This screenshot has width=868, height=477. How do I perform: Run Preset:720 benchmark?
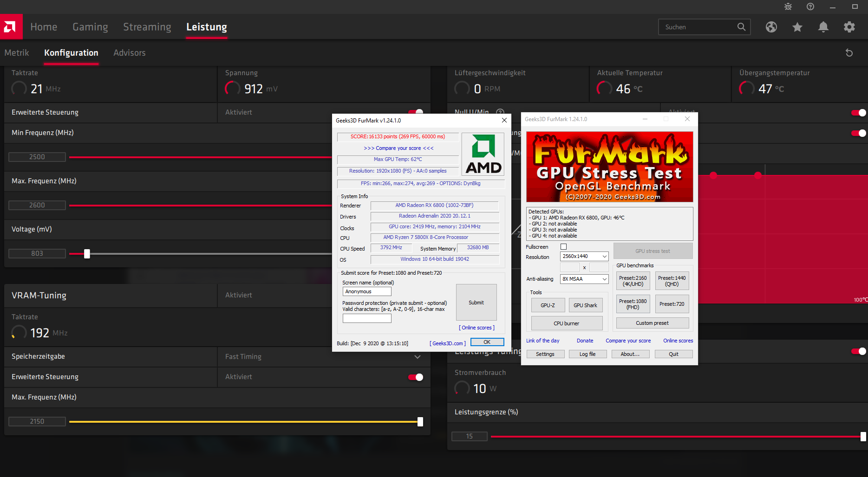tap(672, 304)
